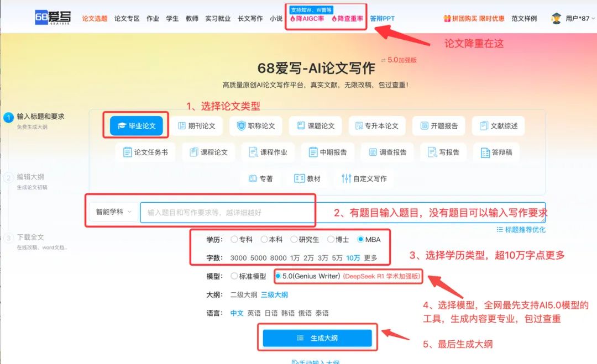Expand the 用户*87 account menu

pyautogui.click(x=580, y=18)
